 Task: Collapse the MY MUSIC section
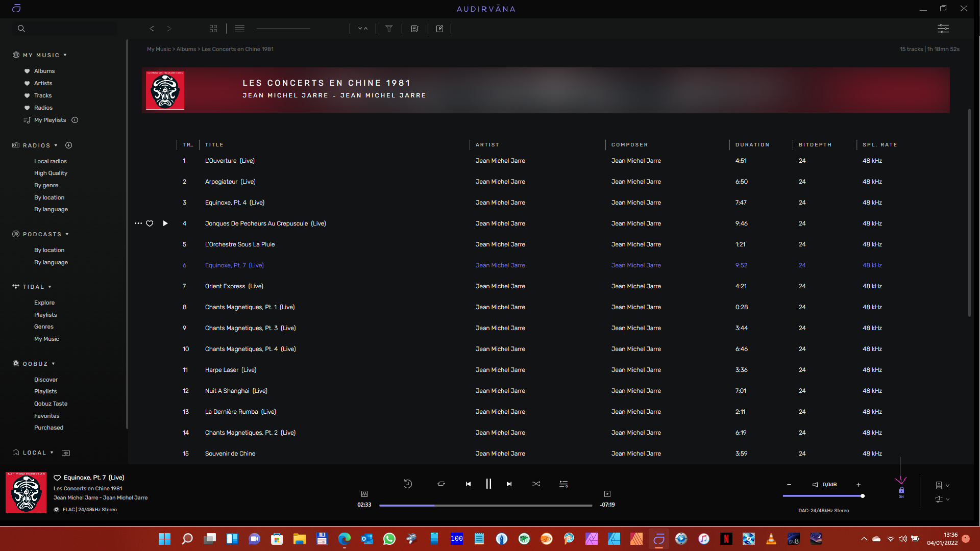coord(65,55)
